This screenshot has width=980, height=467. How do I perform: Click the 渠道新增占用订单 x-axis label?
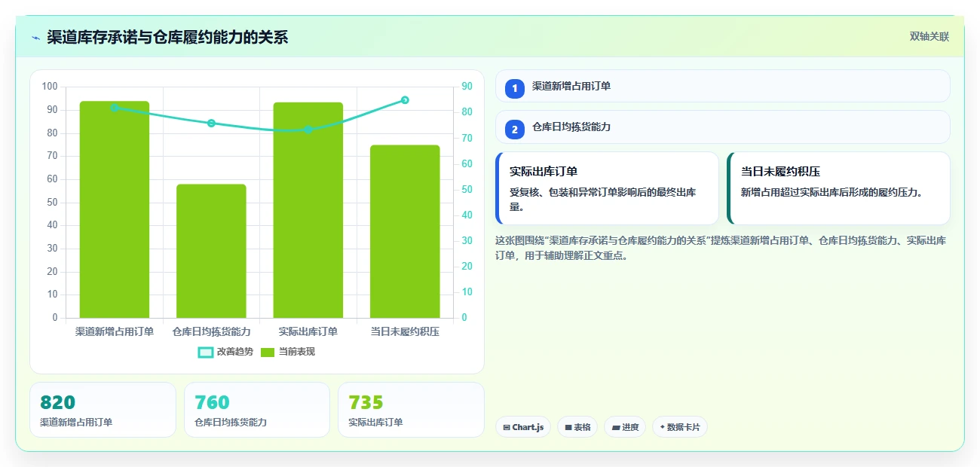point(115,331)
